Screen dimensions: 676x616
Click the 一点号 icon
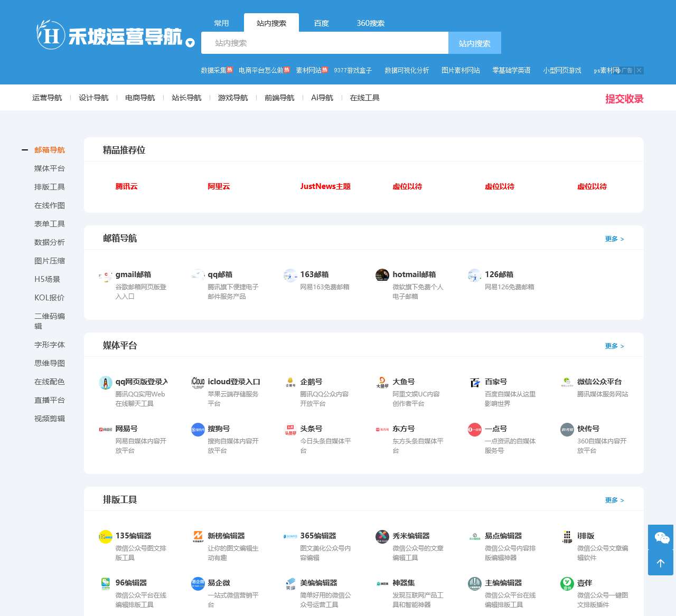click(475, 430)
